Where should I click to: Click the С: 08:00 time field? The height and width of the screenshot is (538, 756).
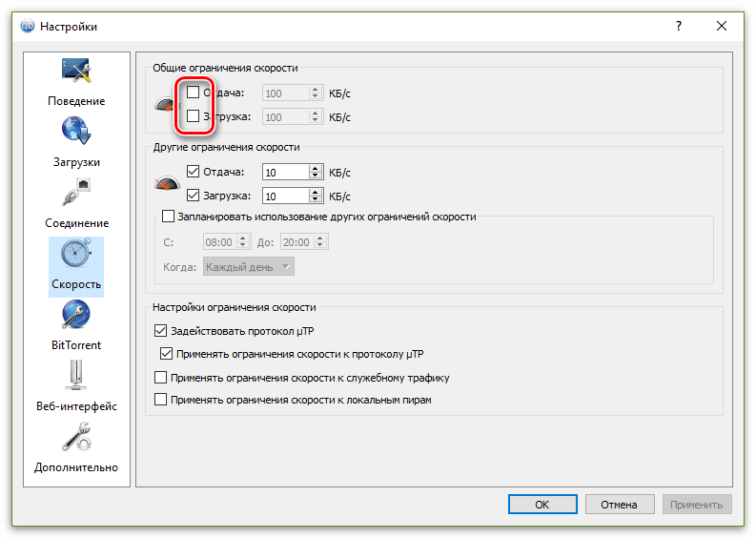220,242
